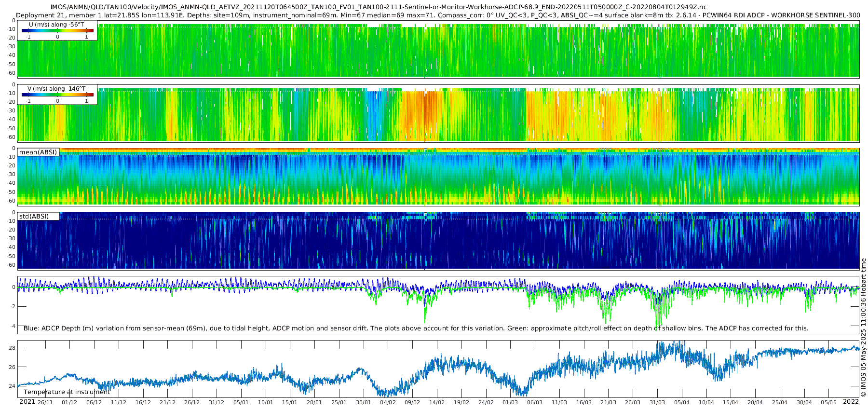Click the 24 tick on temperature axis
This screenshot has height=410, width=868.
click(x=12, y=386)
